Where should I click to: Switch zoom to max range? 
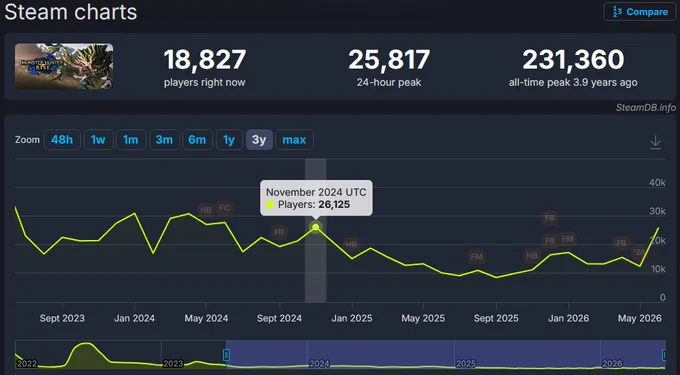coord(294,140)
